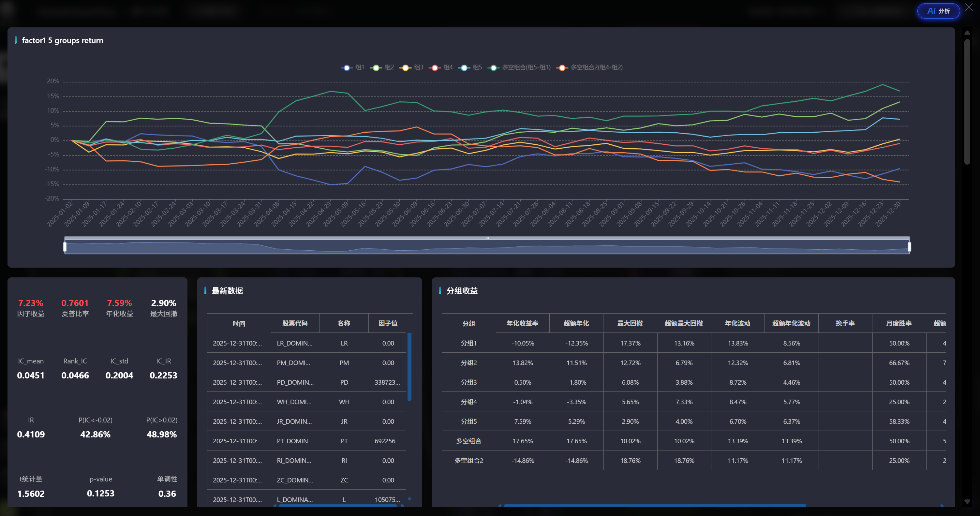This screenshot has height=516, width=980.
Task: Click 分组收益 horizontal scrollbar thumb
Action: pos(654,505)
